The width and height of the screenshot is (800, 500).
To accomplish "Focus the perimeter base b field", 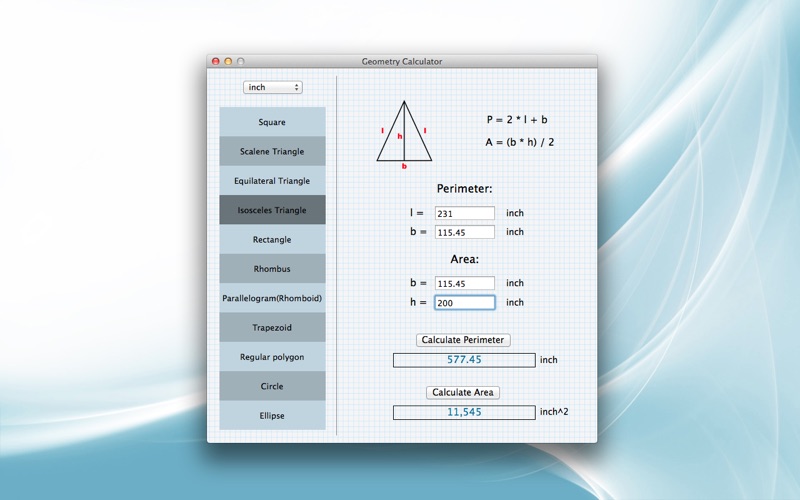I will 464,232.
